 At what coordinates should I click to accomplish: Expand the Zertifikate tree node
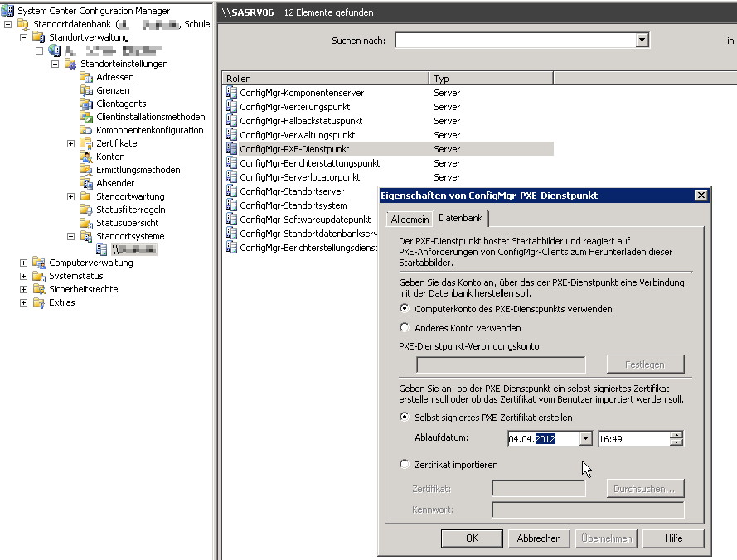click(x=70, y=143)
